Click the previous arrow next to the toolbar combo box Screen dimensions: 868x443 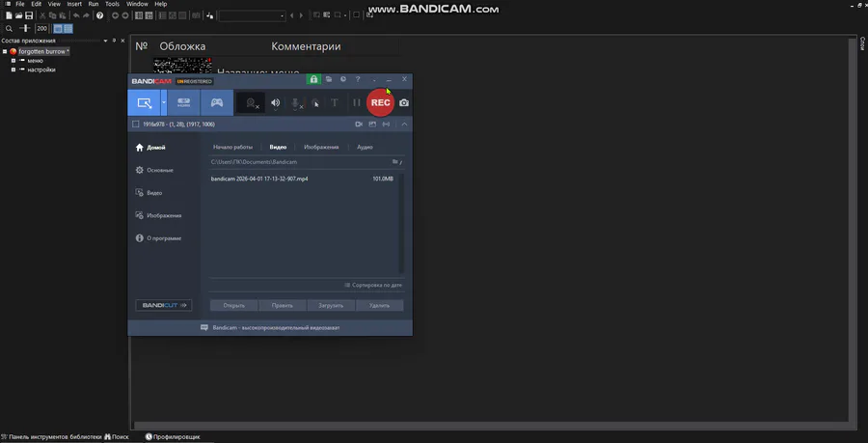292,15
